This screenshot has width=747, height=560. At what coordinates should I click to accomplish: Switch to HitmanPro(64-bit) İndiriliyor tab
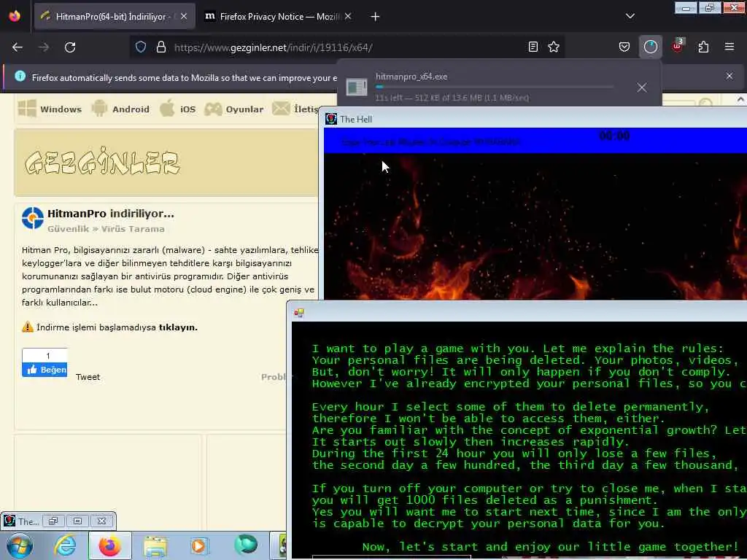click(x=115, y=17)
